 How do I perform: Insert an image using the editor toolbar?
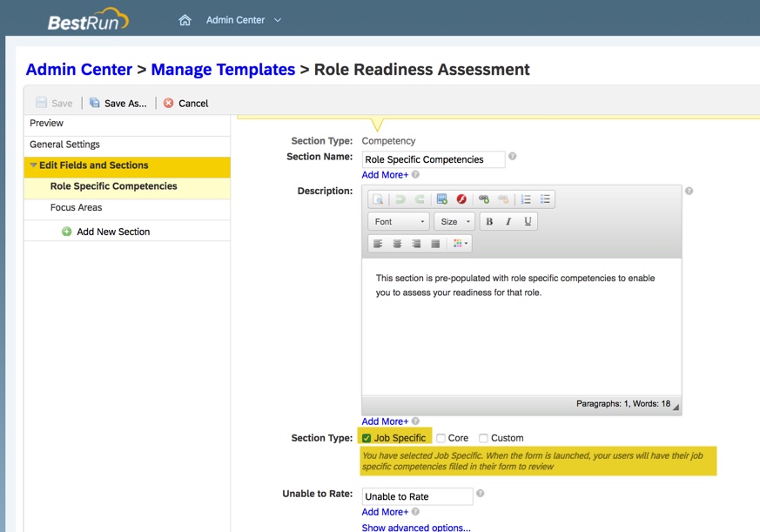click(442, 199)
